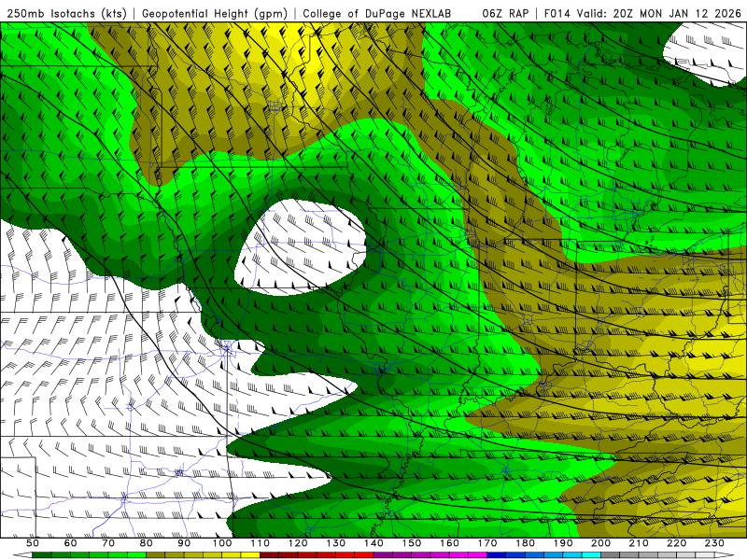747x560 pixels.
Task: Click the left arrow end of the colorbar
Action: click(22, 555)
